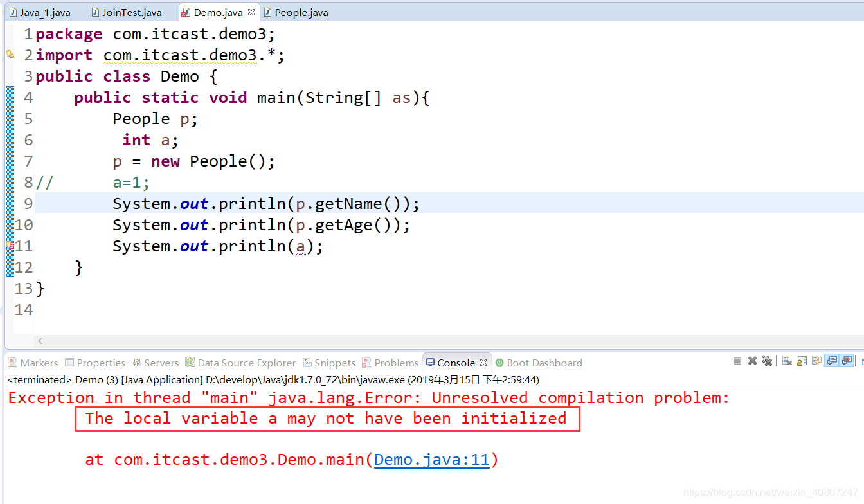The height and width of the screenshot is (504, 864).
Task: Follow the Demo.java:11 stack trace link
Action: click(x=431, y=460)
